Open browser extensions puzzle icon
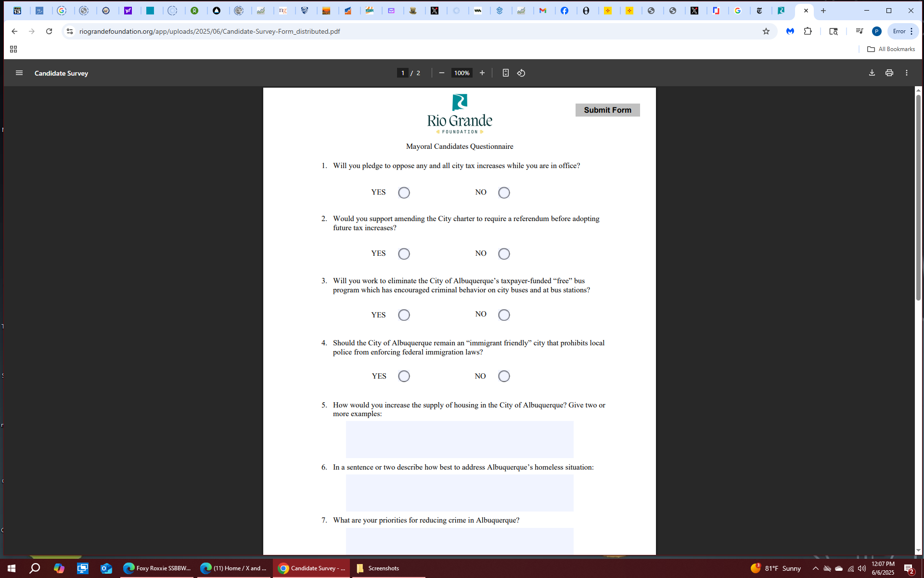Screen dimensions: 924x578 click(808, 31)
